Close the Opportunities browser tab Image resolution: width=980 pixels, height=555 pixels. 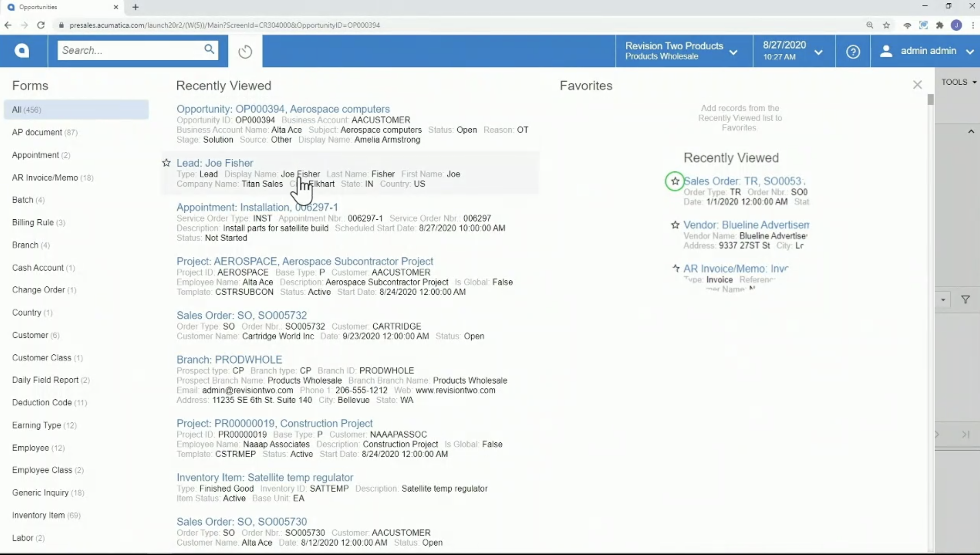[116, 7]
